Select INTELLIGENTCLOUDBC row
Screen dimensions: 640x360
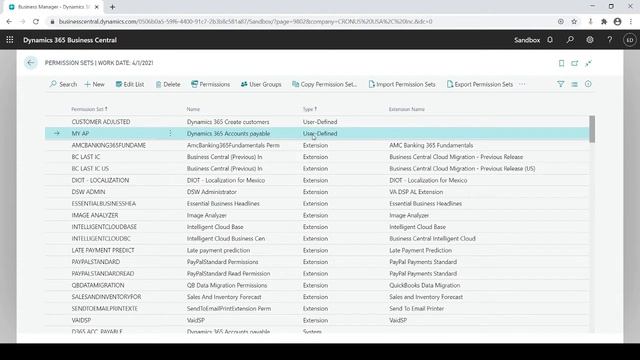click(317, 238)
